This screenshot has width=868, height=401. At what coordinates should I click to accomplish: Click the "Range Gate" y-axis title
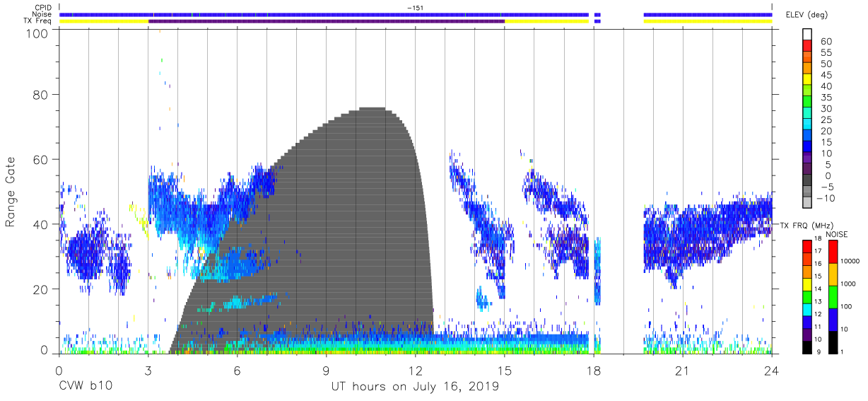coord(11,192)
